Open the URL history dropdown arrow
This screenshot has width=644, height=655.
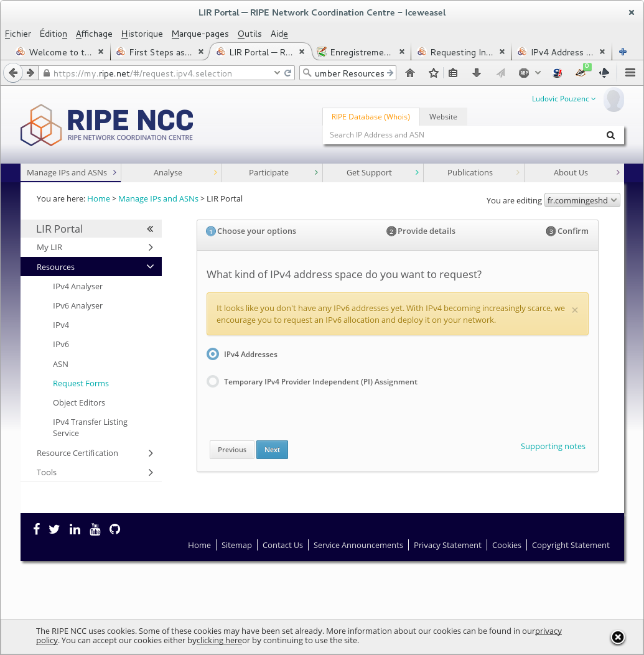(277, 73)
